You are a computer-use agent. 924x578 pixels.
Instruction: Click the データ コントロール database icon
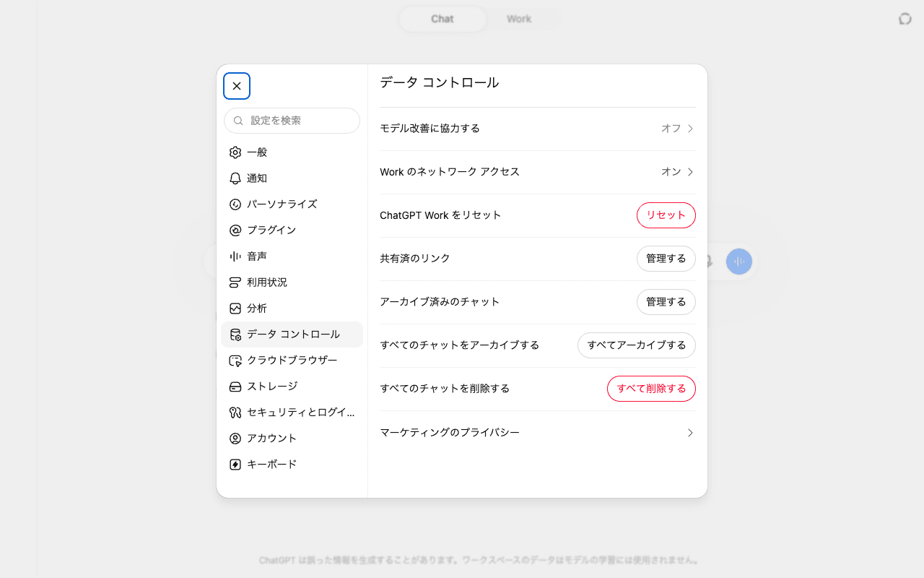[235, 335]
